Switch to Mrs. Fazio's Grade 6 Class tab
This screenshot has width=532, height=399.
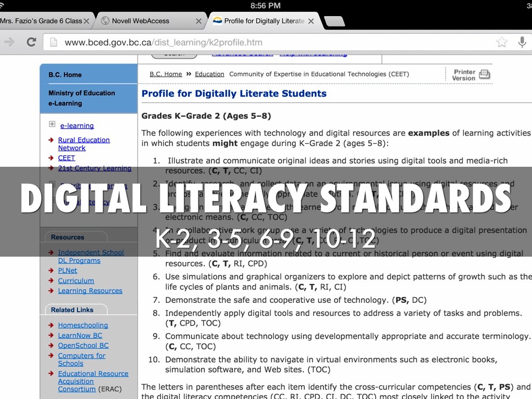(x=41, y=21)
